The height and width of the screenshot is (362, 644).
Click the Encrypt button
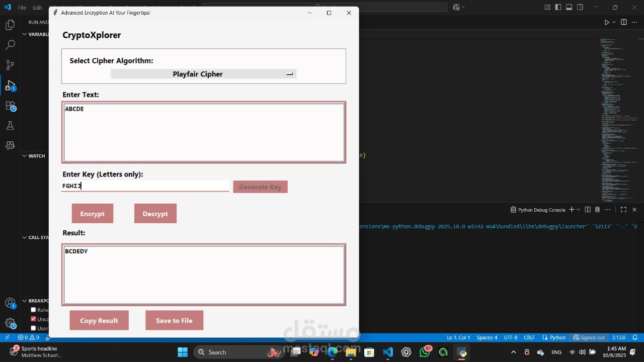93,214
